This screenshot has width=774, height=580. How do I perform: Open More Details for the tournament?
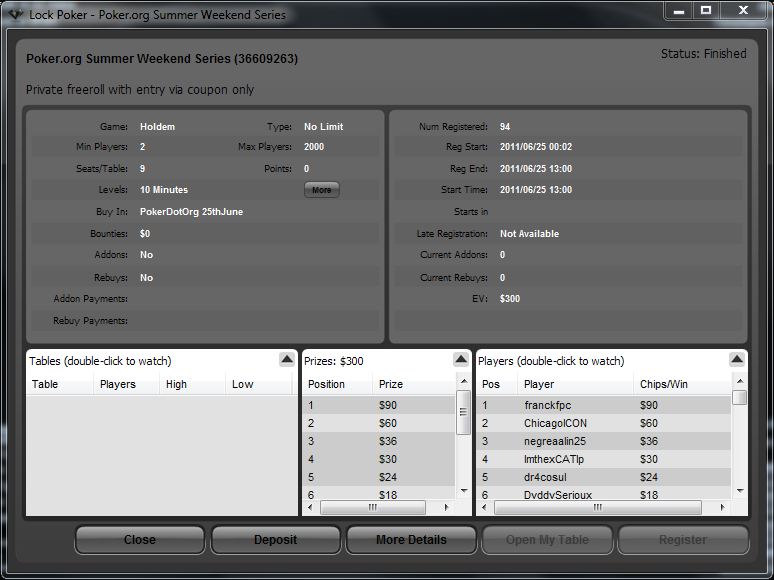(x=411, y=540)
